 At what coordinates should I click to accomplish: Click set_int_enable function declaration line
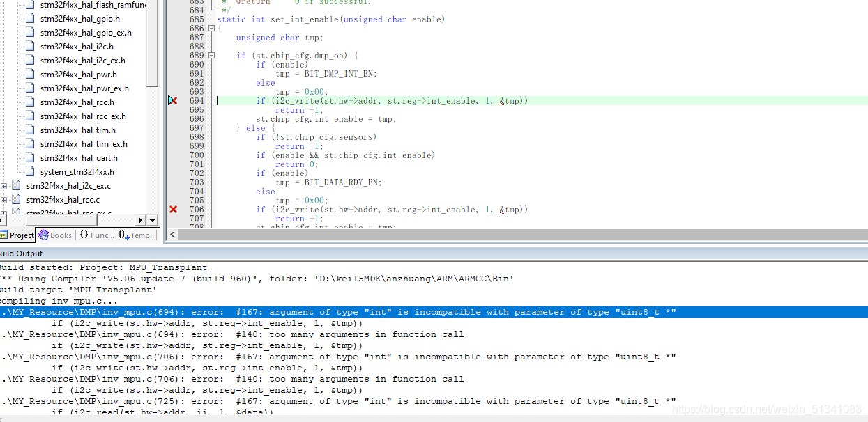pos(330,19)
